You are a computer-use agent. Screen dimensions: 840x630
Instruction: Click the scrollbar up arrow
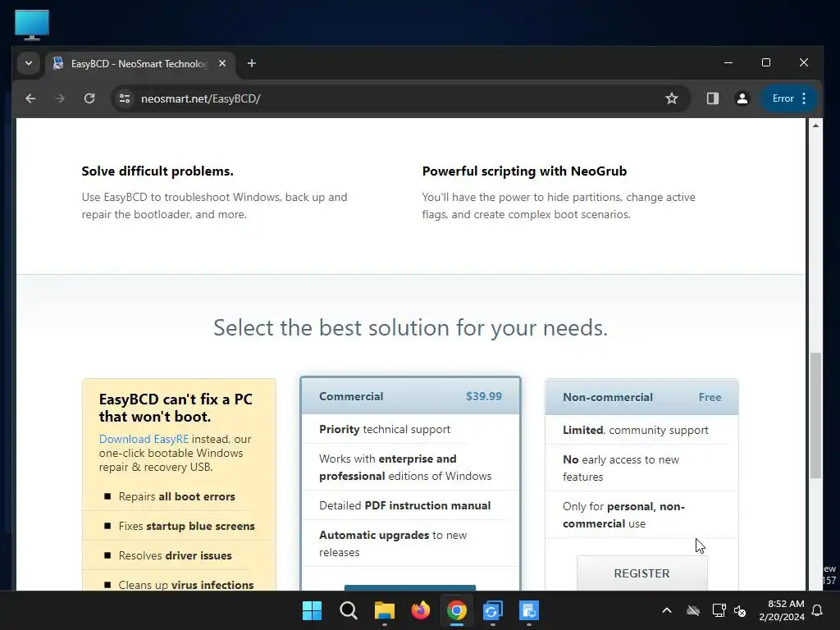click(815, 126)
